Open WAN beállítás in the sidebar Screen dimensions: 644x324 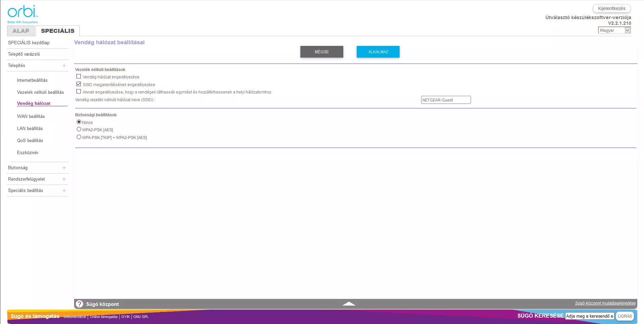click(x=31, y=116)
